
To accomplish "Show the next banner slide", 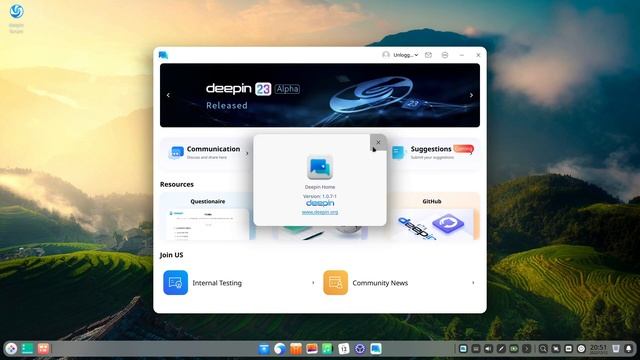I will click(471, 95).
